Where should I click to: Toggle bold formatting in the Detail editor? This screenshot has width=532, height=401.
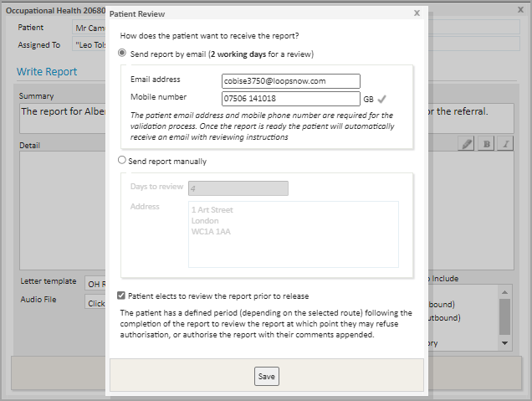click(487, 144)
